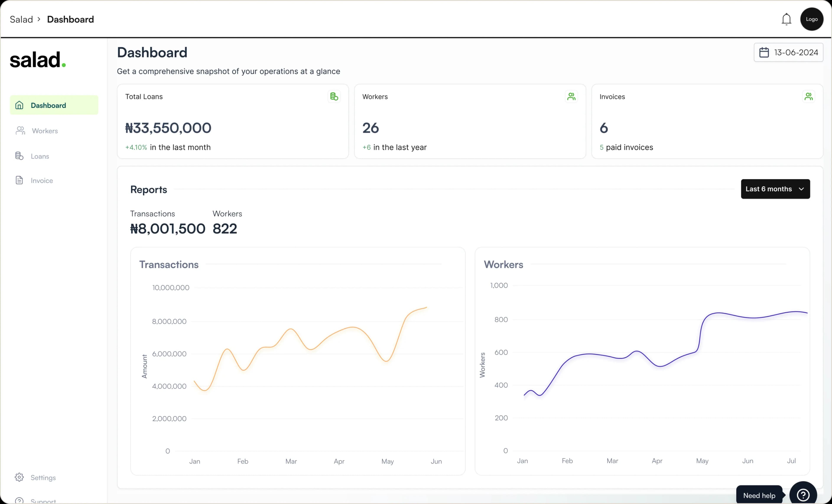This screenshot has height=504, width=832.
Task: Click the dashboard subtitle about comprehensive snapshot
Action: (x=228, y=71)
